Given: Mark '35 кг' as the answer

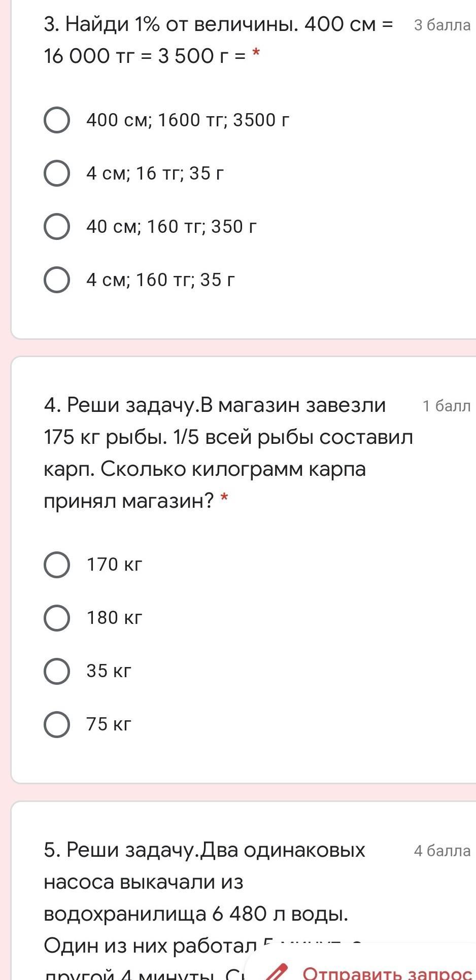Looking at the screenshot, I should 57,671.
